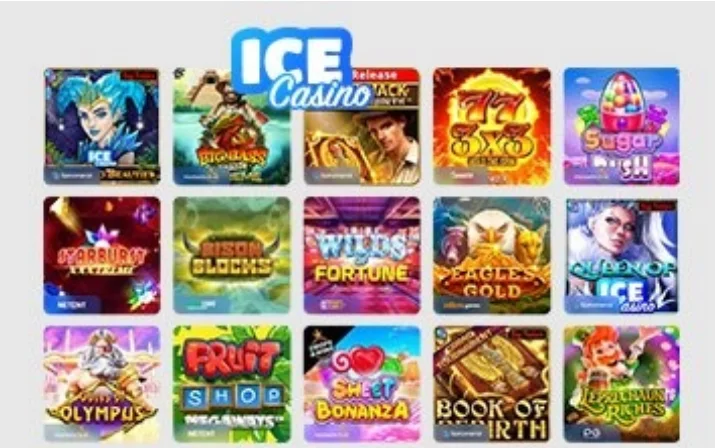Viewport: 715px width, 448px height.
Task: Launch the Book of Rebirth slot
Action: (x=492, y=384)
